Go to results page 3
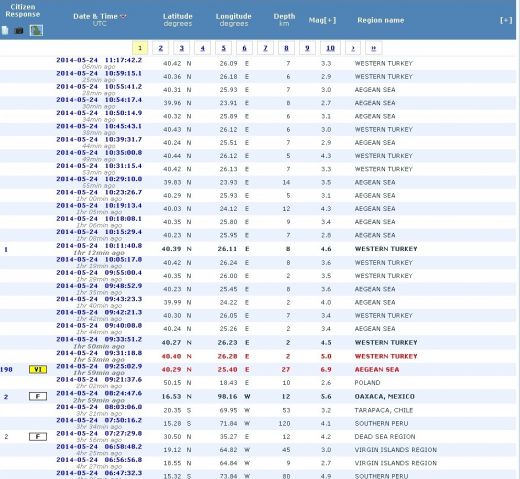Viewport: 520px width, 479px height. (x=182, y=48)
